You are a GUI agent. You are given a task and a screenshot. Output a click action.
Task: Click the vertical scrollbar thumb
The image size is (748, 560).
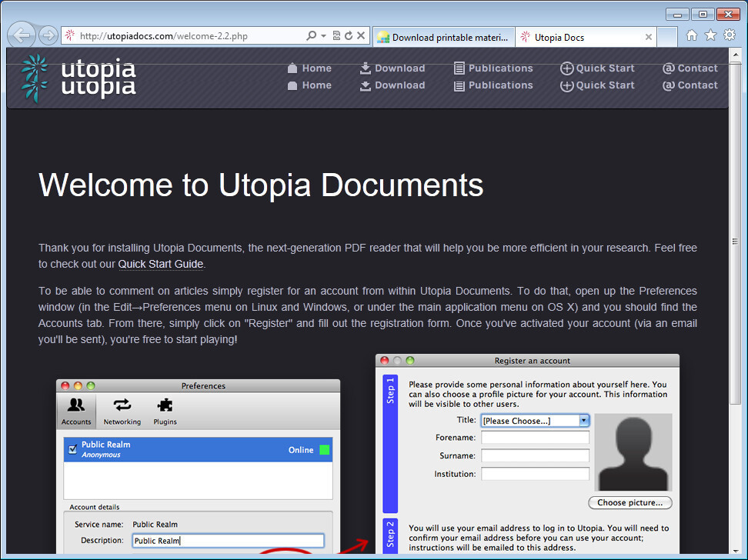(x=736, y=234)
